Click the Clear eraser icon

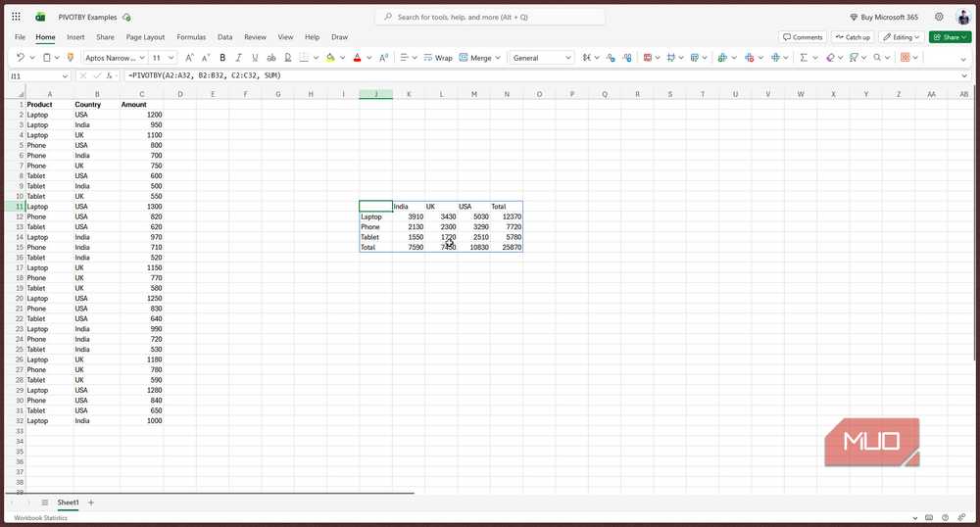click(830, 58)
